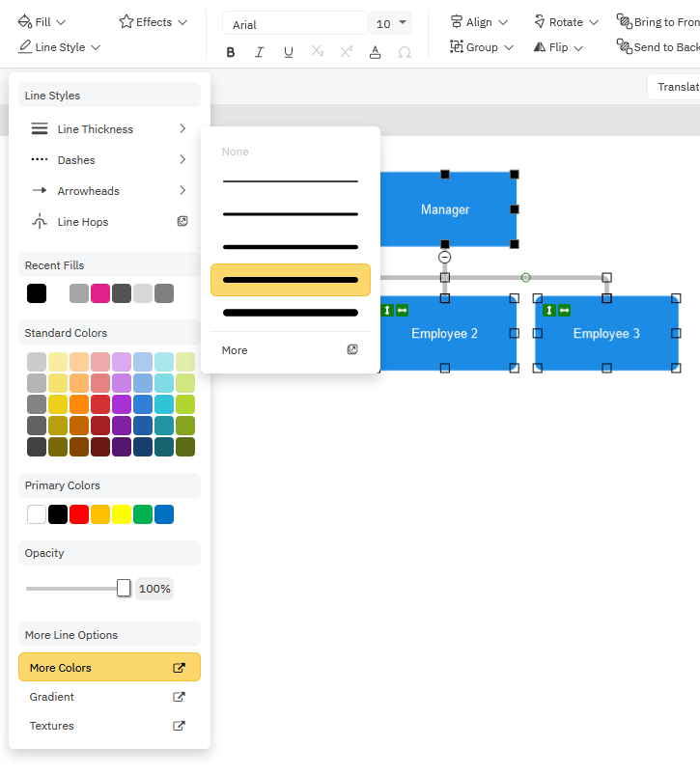
Task: Click the vertical resize icon on Employee 3
Action: click(548, 311)
